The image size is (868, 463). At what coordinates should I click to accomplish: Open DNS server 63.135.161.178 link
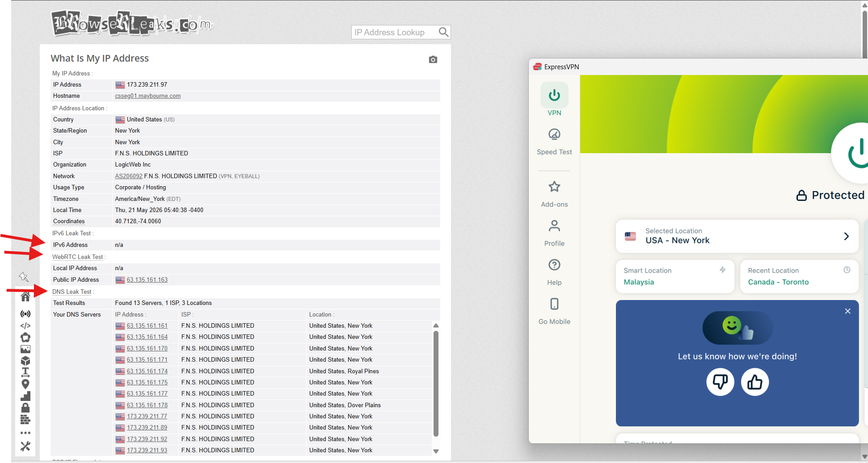click(147, 405)
